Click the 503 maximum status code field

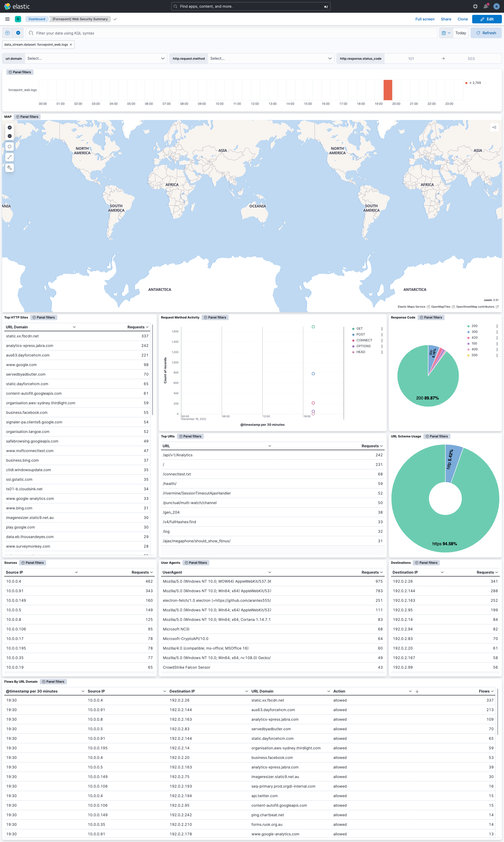click(471, 58)
